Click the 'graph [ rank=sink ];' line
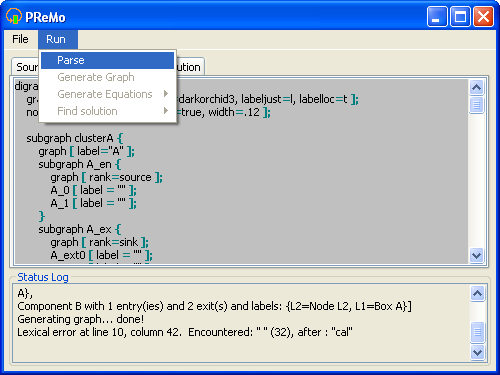 pyautogui.click(x=100, y=242)
